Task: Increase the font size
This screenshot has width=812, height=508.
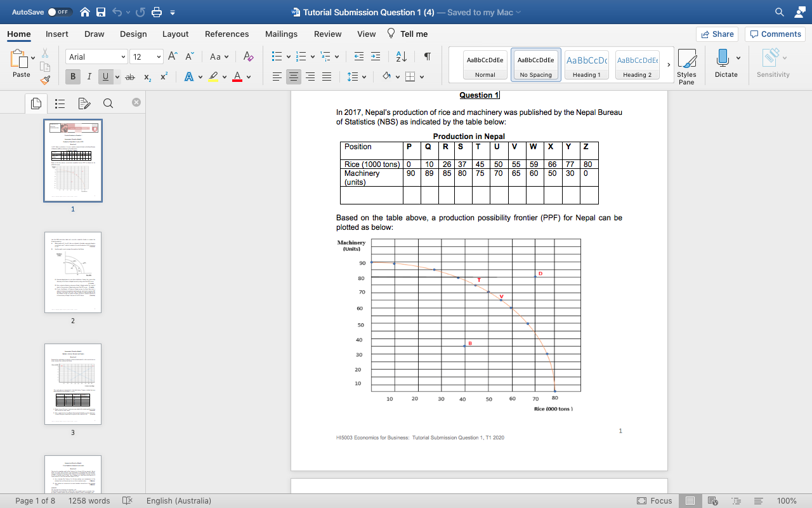Action: point(173,57)
